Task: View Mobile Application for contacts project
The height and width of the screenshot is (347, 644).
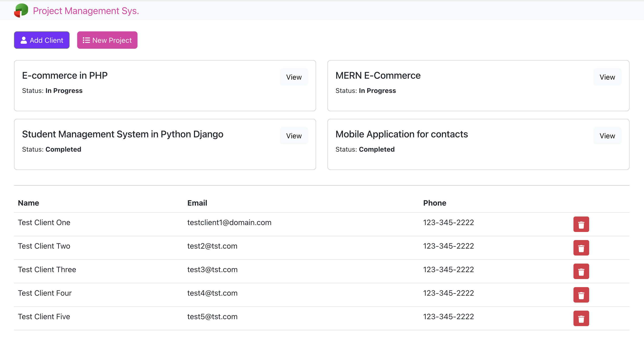Action: (x=607, y=136)
